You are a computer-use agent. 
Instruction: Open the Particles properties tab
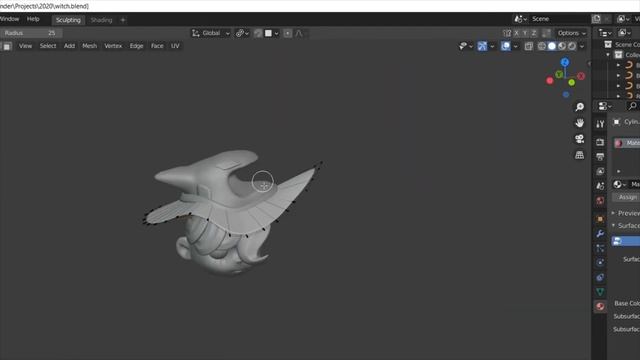[x=600, y=248]
